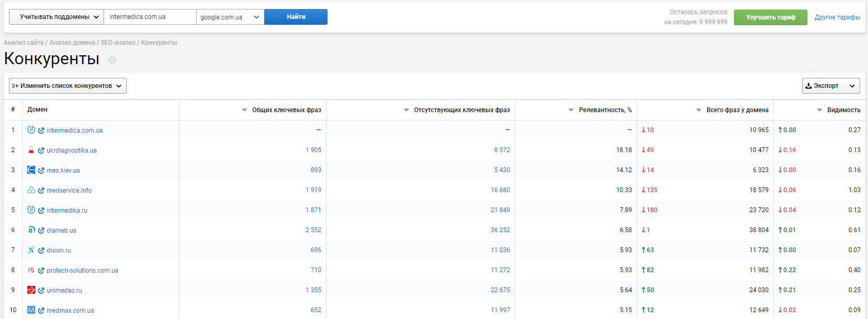868x319 pixels.
Task: Sort table by Релевантность, % column
Action: [x=600, y=110]
